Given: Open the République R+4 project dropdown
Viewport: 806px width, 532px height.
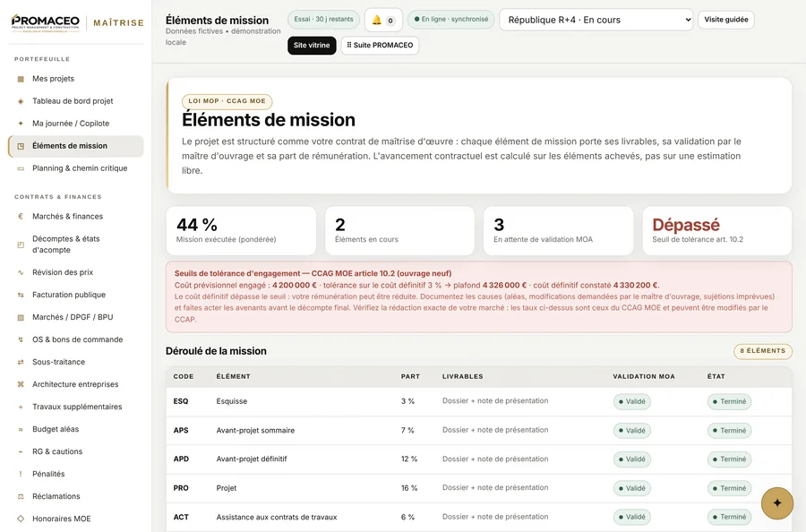Looking at the screenshot, I should coord(596,20).
